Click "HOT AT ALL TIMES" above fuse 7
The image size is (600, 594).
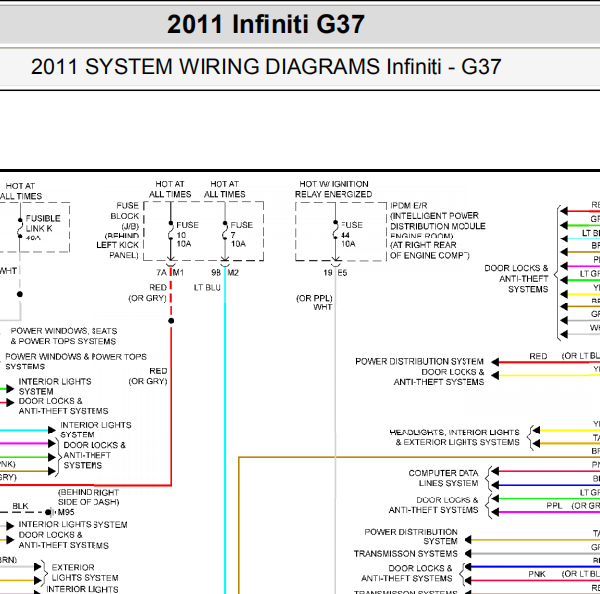[225, 189]
